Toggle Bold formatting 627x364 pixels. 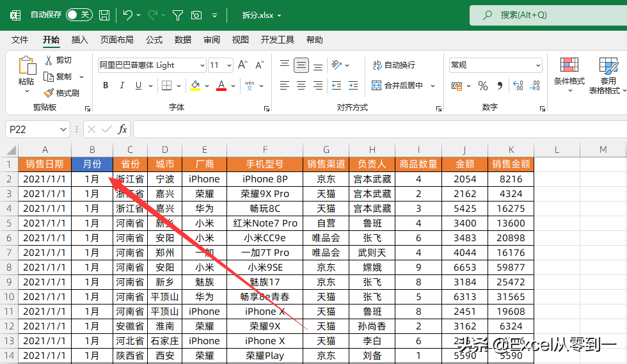pos(106,85)
